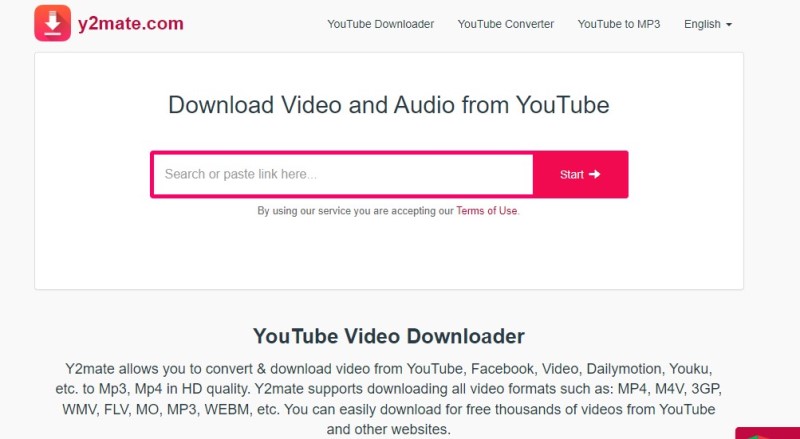Click empty area of white card below Terms
This screenshot has height=439, width=800.
pos(389,253)
